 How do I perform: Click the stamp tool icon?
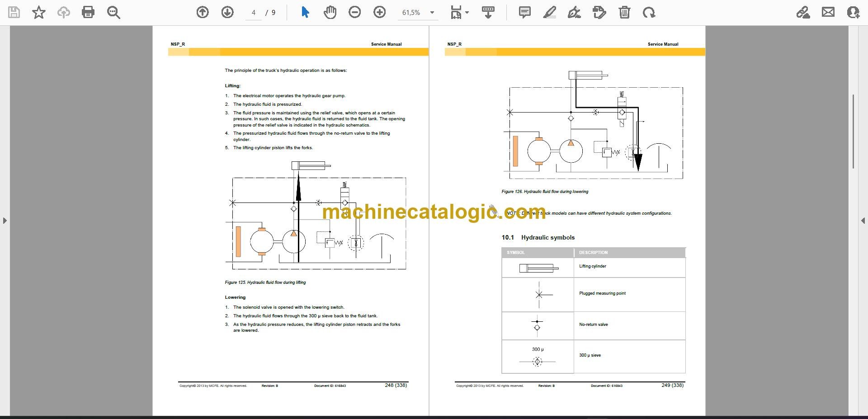point(599,12)
